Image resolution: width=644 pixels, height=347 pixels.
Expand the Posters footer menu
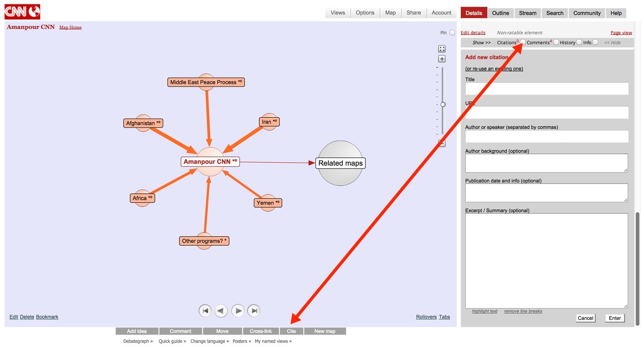point(242,341)
